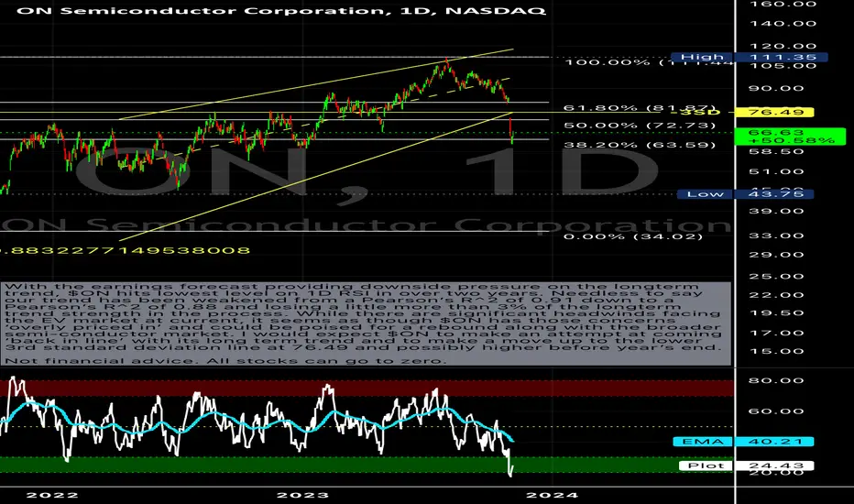The width and height of the screenshot is (854, 504).
Task: Select the red overbought band in RSI pane
Action: [x=366, y=389]
